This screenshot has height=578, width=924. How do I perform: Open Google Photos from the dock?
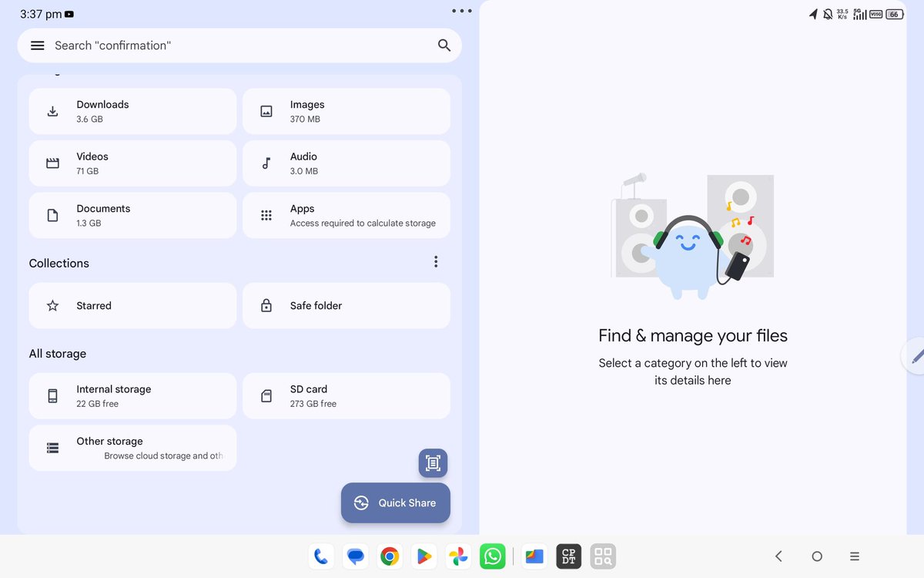point(458,556)
